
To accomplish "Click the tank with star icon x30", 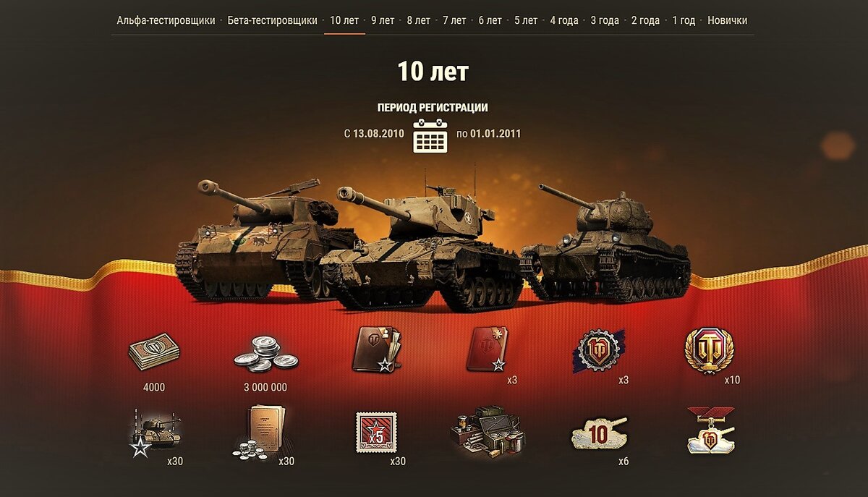I will pos(153,431).
